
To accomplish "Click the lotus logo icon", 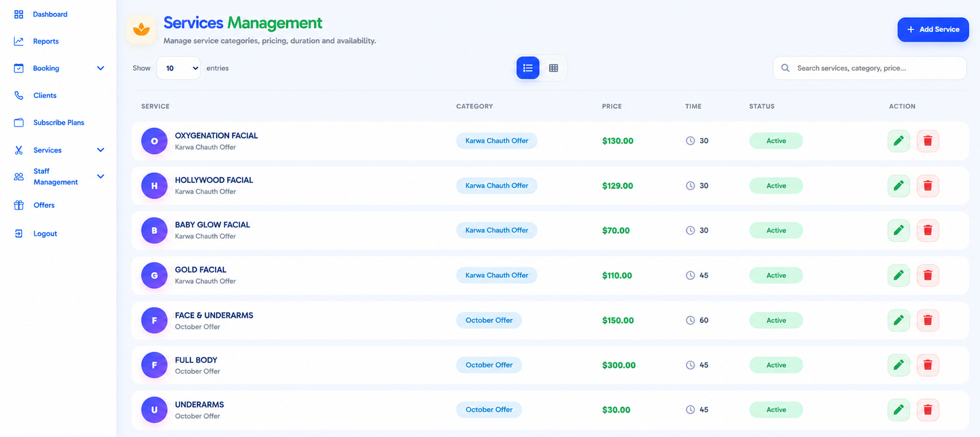I will [141, 29].
